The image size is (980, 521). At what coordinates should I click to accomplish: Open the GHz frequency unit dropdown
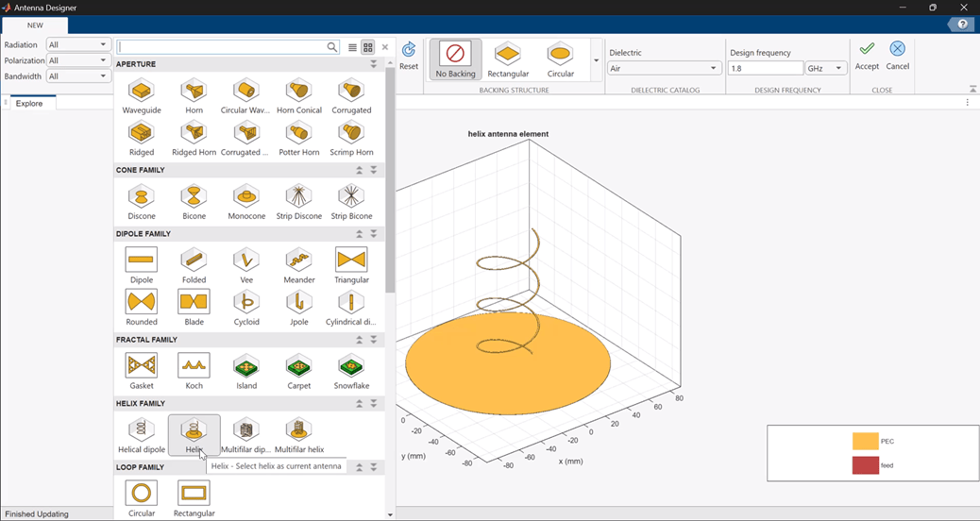[x=825, y=68]
